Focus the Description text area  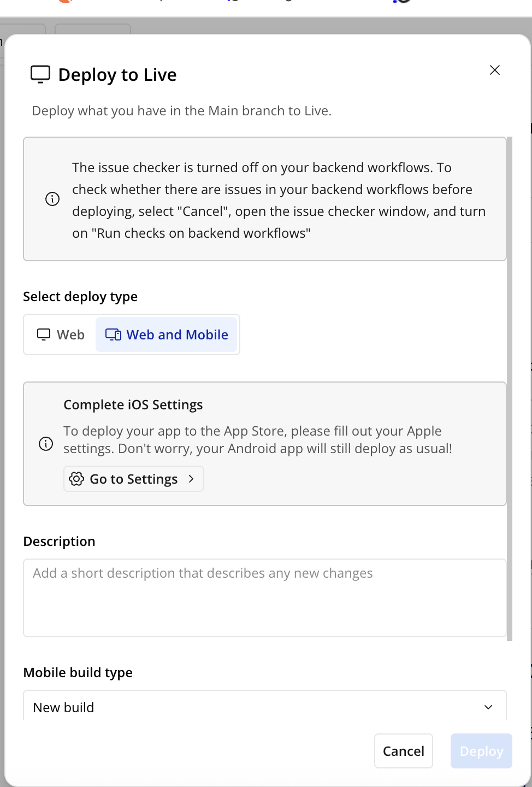click(264, 598)
